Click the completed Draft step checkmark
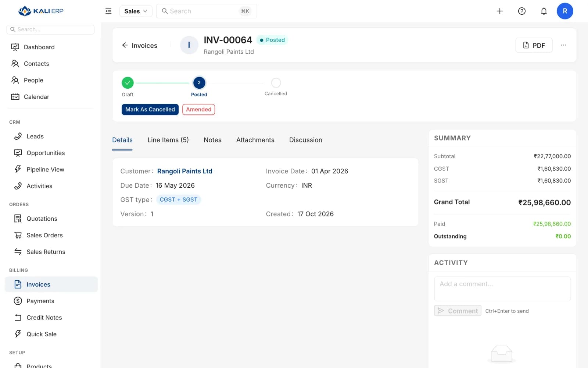 click(x=128, y=83)
